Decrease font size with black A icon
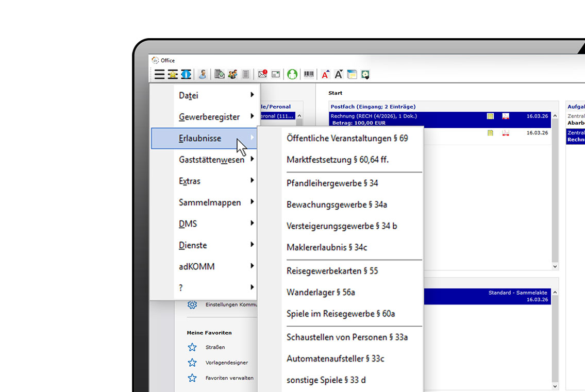The width and height of the screenshot is (585, 392). pos(339,74)
